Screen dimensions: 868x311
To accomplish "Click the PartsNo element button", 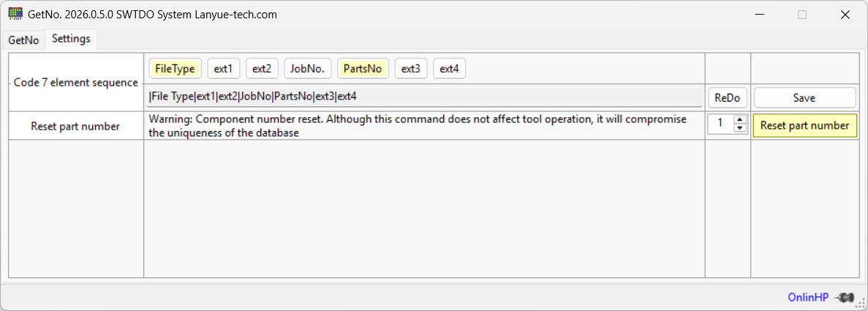I will 363,68.
